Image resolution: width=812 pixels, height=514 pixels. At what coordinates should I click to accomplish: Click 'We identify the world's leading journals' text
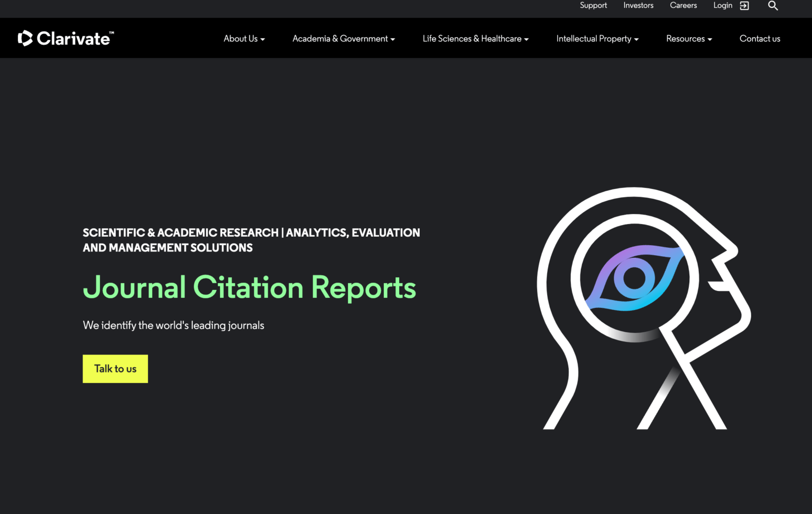click(x=173, y=325)
